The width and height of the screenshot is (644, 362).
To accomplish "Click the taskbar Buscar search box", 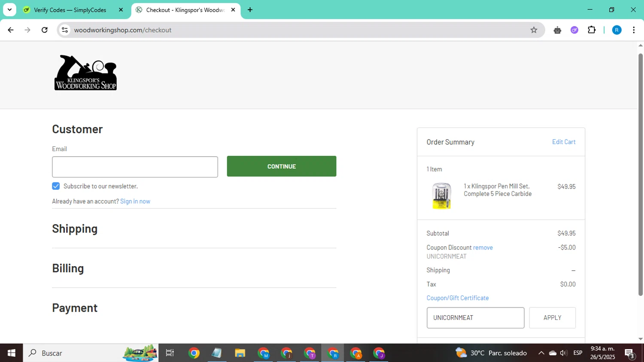I will (x=91, y=353).
